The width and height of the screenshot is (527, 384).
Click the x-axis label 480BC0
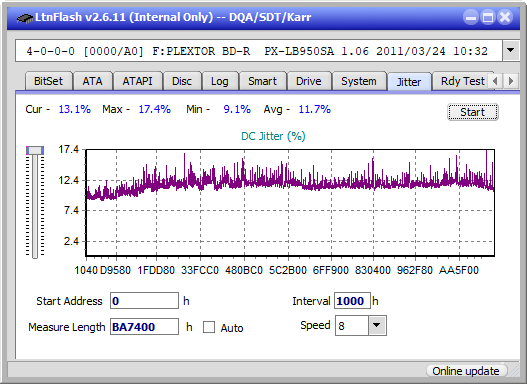(244, 270)
